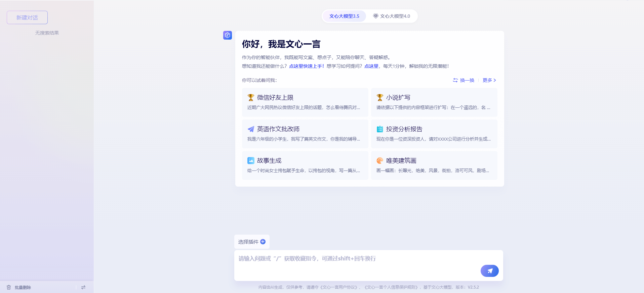Select the 微信好友上限 prompt card

(305, 102)
